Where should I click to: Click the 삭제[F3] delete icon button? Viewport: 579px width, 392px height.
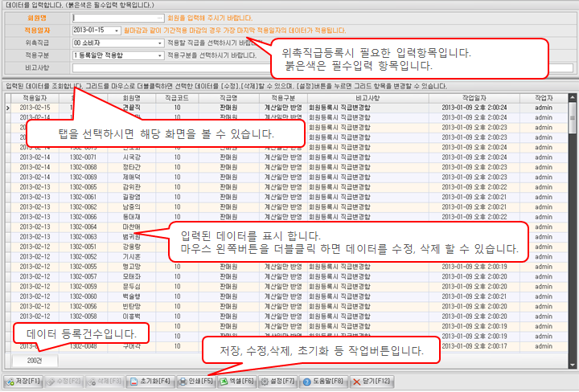coord(105,382)
